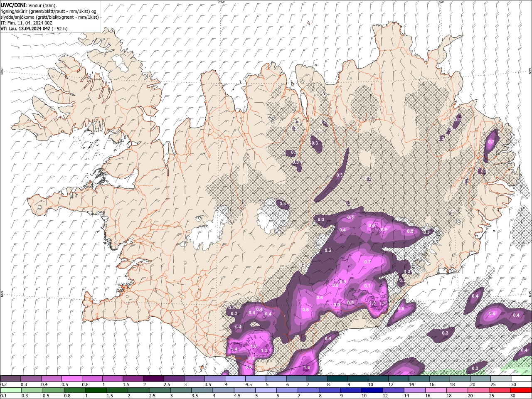Image resolution: width=532 pixels, height=399 pixels.
Task: Click the light pink 16 swatch in bottom legend
Action: pyautogui.click(x=435, y=390)
